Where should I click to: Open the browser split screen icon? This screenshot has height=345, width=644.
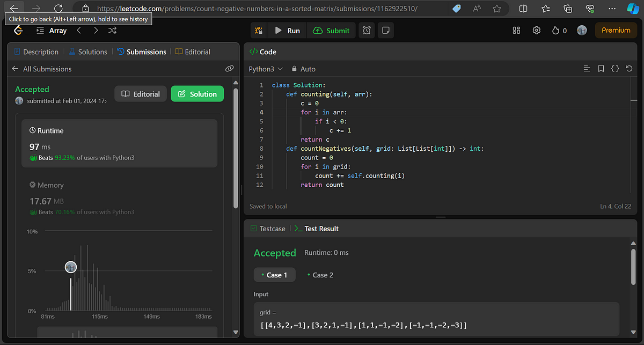523,9
